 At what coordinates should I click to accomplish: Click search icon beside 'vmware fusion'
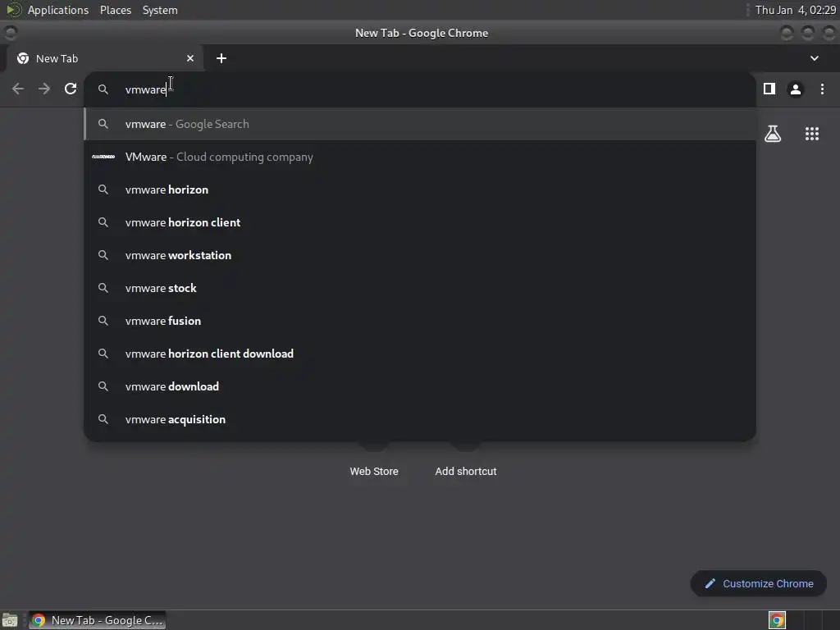pos(103,321)
